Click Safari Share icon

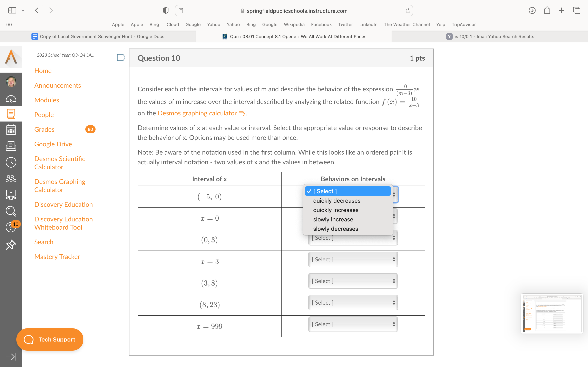tap(547, 10)
